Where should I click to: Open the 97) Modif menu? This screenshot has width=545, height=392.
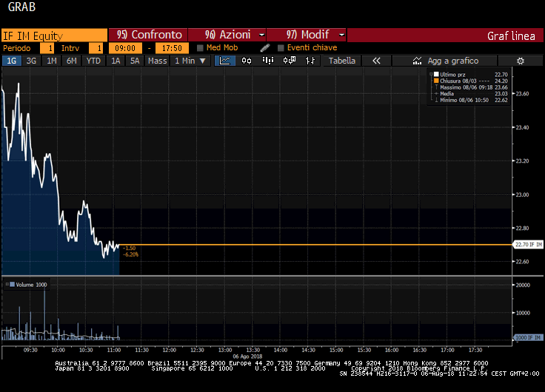pyautogui.click(x=307, y=35)
